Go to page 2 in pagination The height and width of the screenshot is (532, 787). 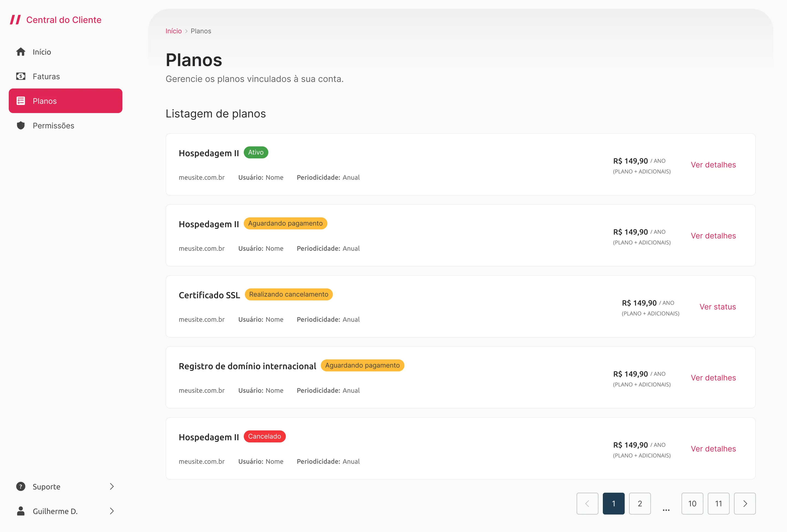click(x=640, y=504)
